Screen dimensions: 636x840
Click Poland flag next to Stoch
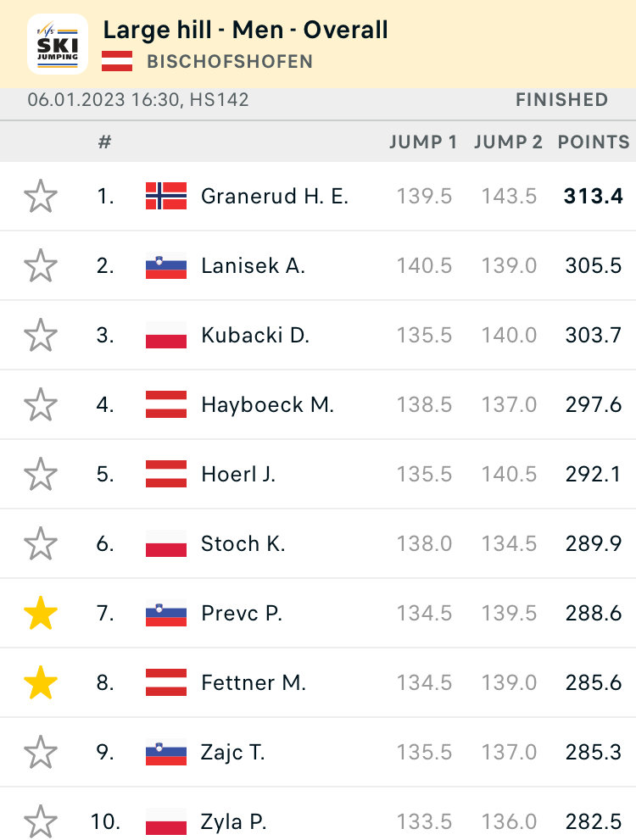pos(166,544)
